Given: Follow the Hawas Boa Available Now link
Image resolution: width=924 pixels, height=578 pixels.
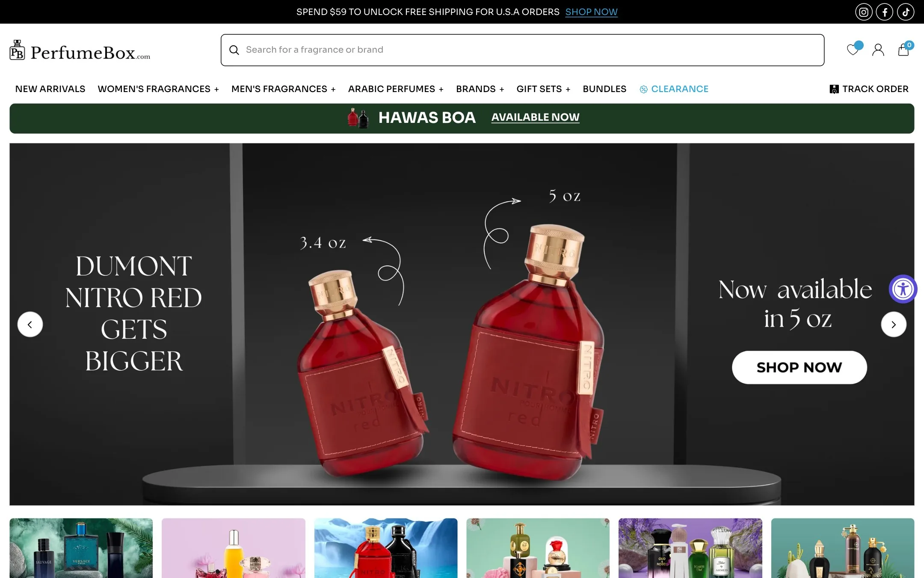Looking at the screenshot, I should (x=535, y=117).
